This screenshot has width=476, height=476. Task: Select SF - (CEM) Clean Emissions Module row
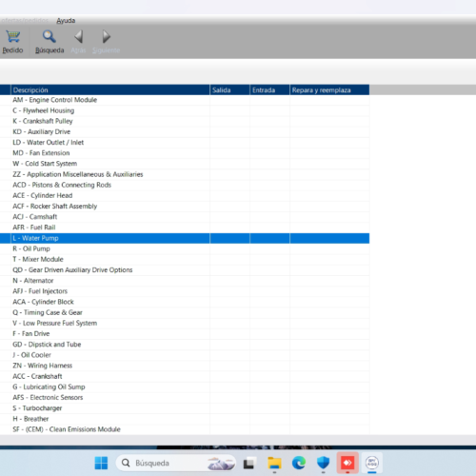(x=185, y=429)
